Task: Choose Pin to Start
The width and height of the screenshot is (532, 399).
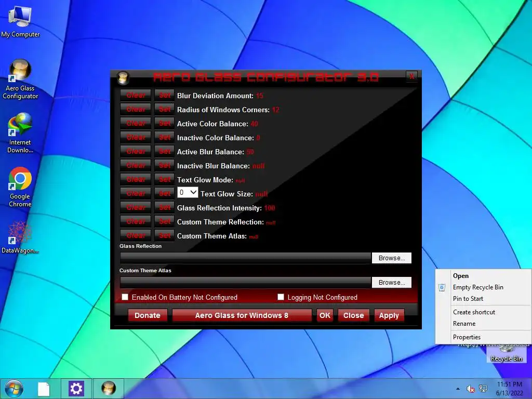Action: 484,299
